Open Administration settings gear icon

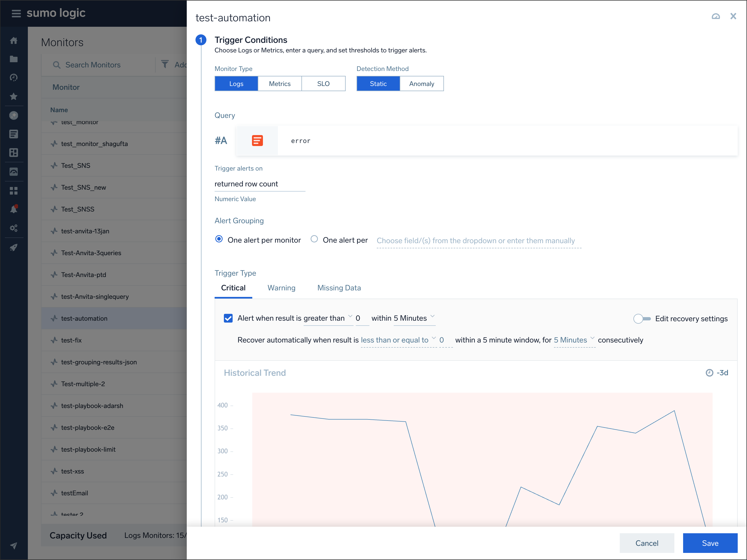click(14, 228)
